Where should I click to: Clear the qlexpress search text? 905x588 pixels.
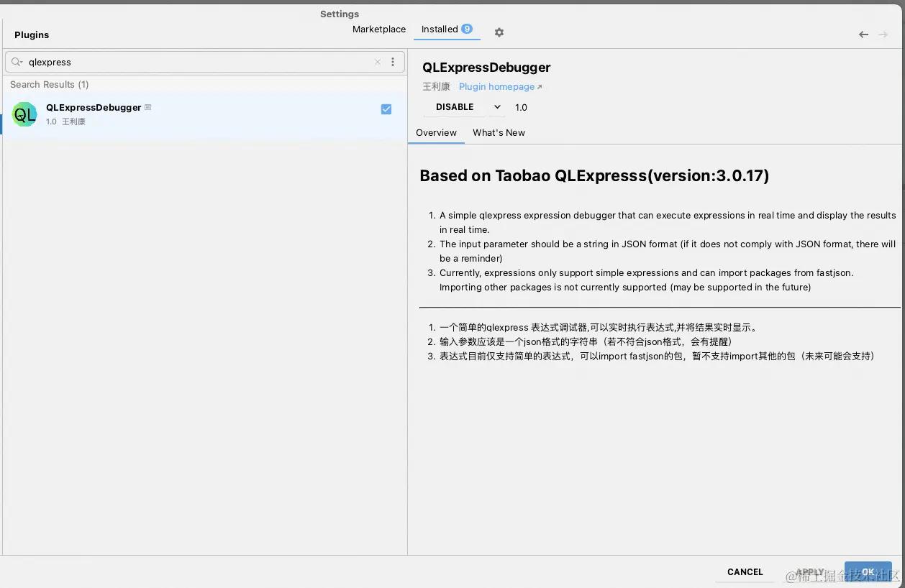pos(378,62)
